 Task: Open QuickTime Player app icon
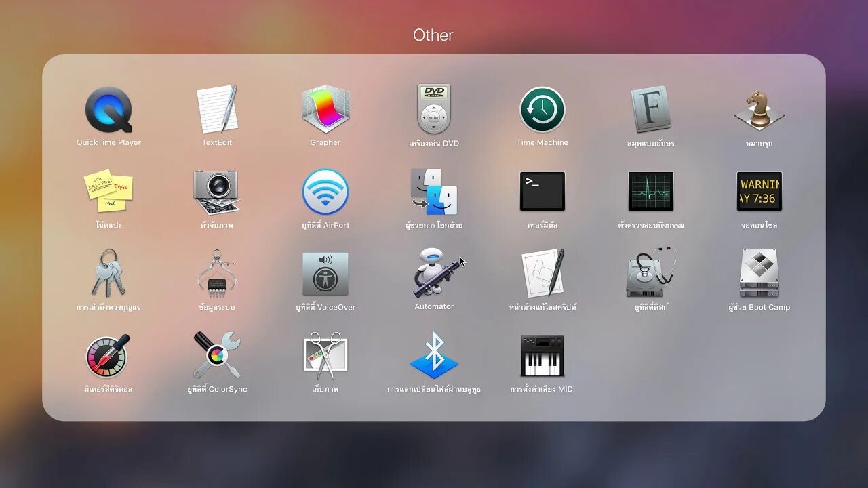108,109
